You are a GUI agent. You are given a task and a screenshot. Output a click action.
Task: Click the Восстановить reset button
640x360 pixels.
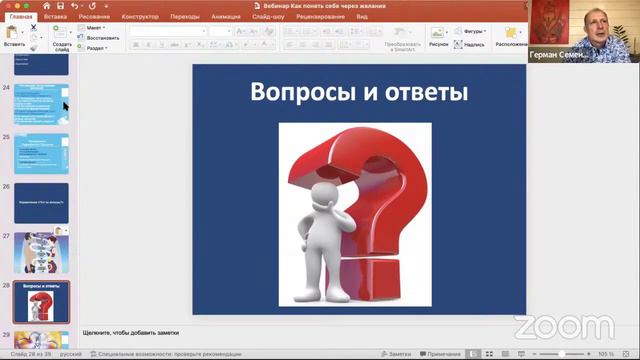[98, 38]
